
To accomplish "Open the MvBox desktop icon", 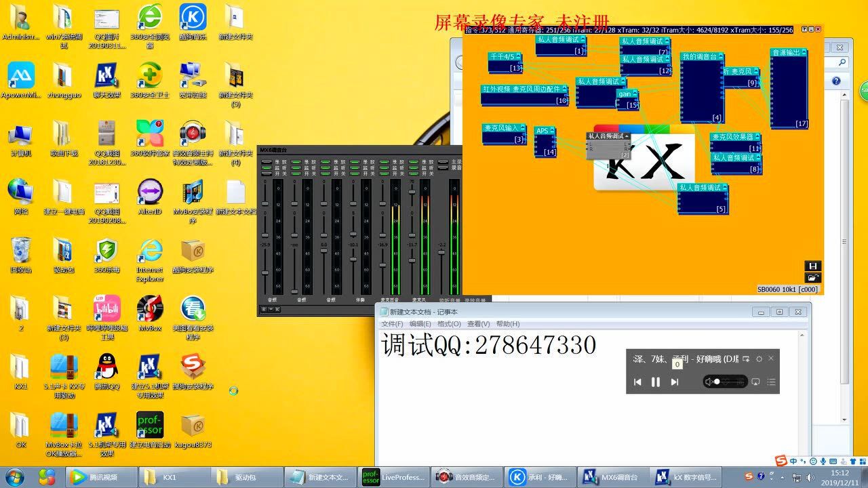I will coord(150,314).
